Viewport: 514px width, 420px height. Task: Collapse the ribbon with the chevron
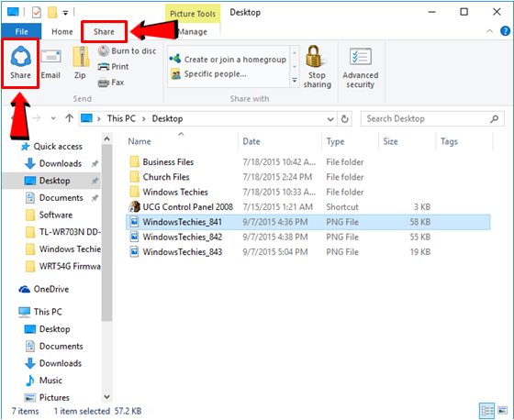point(489,31)
